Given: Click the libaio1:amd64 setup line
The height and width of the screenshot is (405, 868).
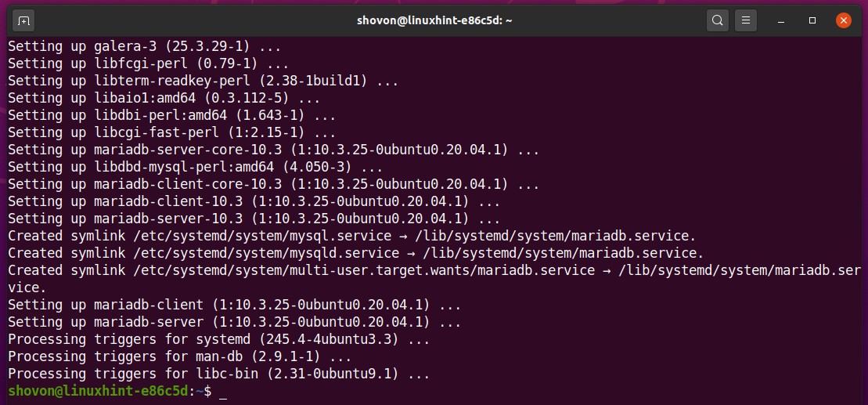Looking at the screenshot, I should pyautogui.click(x=164, y=98).
